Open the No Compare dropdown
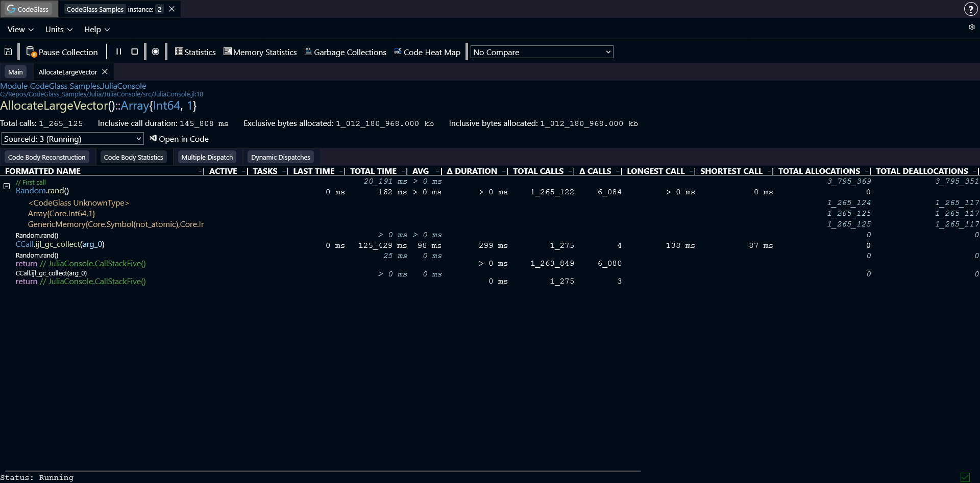The height and width of the screenshot is (483, 980). (x=541, y=52)
